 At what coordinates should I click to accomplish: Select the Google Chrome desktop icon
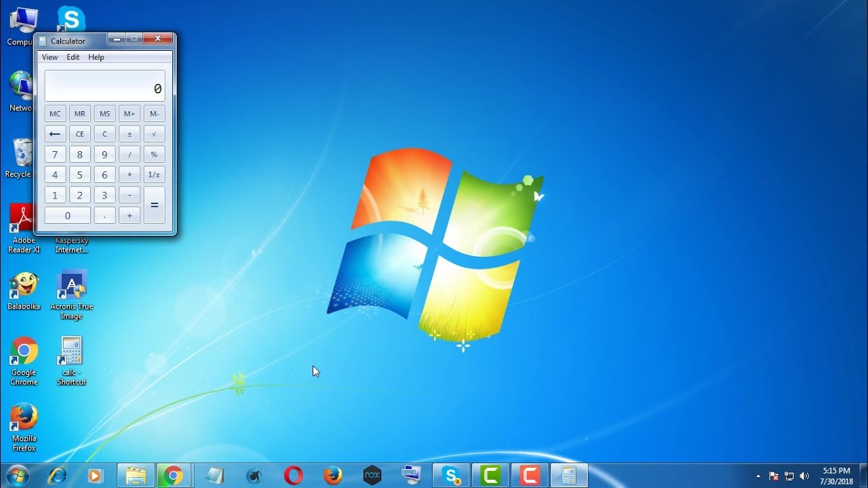pyautogui.click(x=24, y=362)
